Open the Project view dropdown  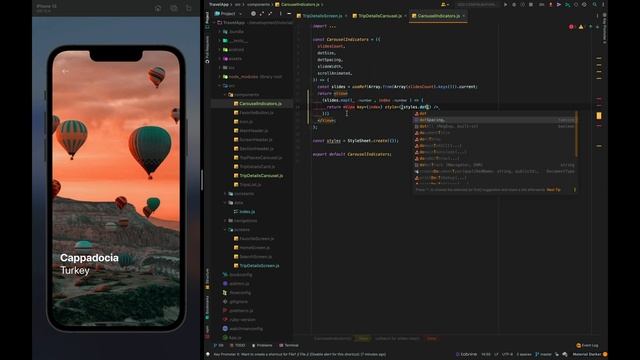point(228,13)
